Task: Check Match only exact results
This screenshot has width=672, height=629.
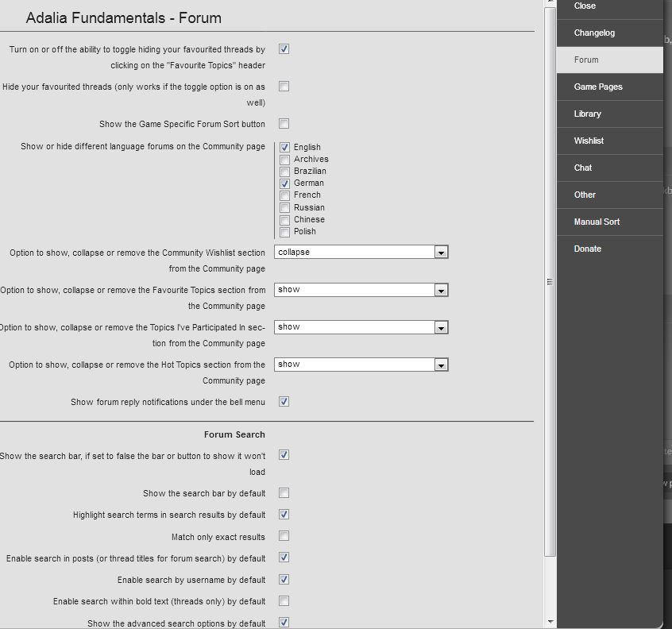Action: tap(284, 536)
